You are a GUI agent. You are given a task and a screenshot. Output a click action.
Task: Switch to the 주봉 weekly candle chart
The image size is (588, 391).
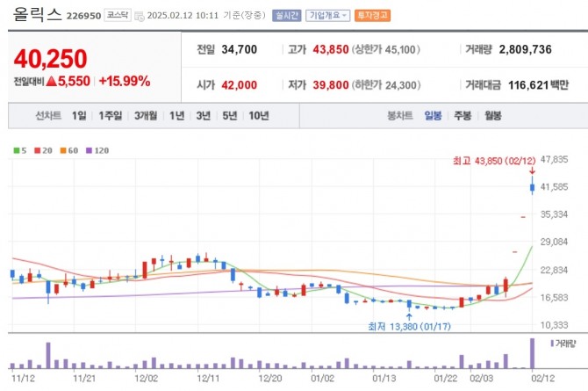(x=463, y=116)
